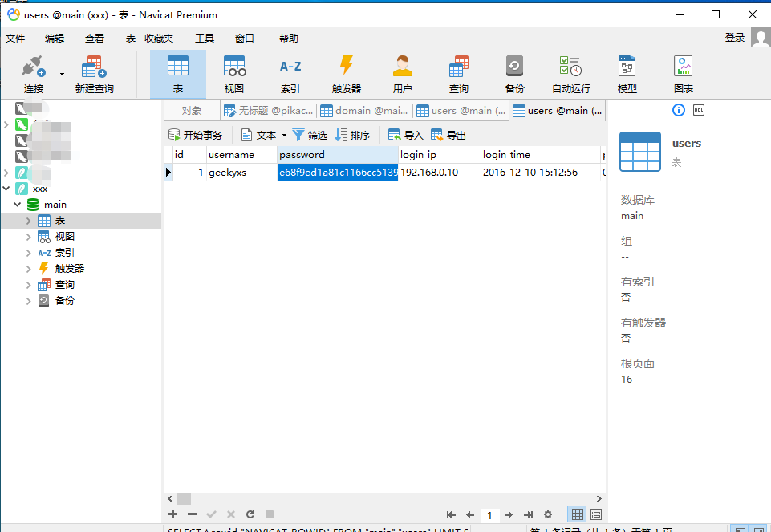Click 开始事务 begin transaction
Image resolution: width=771 pixels, height=532 pixels.
click(x=195, y=136)
